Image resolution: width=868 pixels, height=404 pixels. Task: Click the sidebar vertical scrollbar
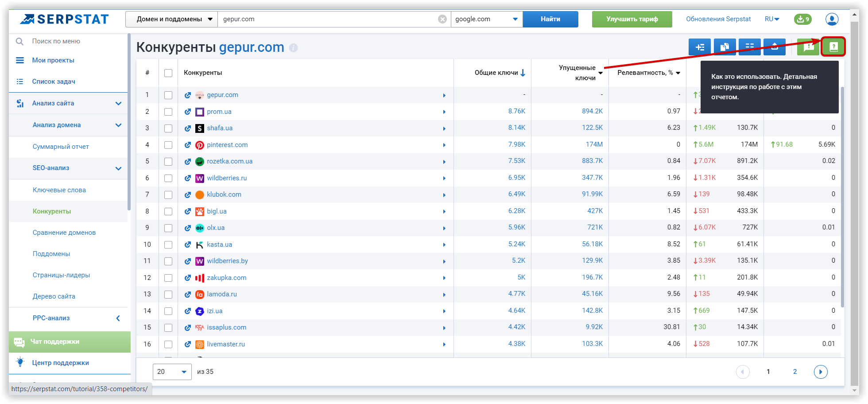[x=129, y=122]
